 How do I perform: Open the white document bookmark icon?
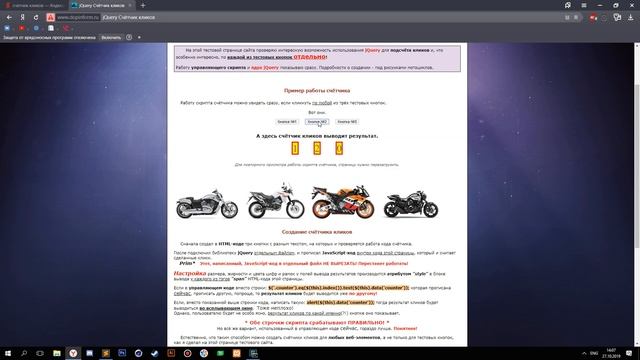pyautogui.click(x=51, y=28)
